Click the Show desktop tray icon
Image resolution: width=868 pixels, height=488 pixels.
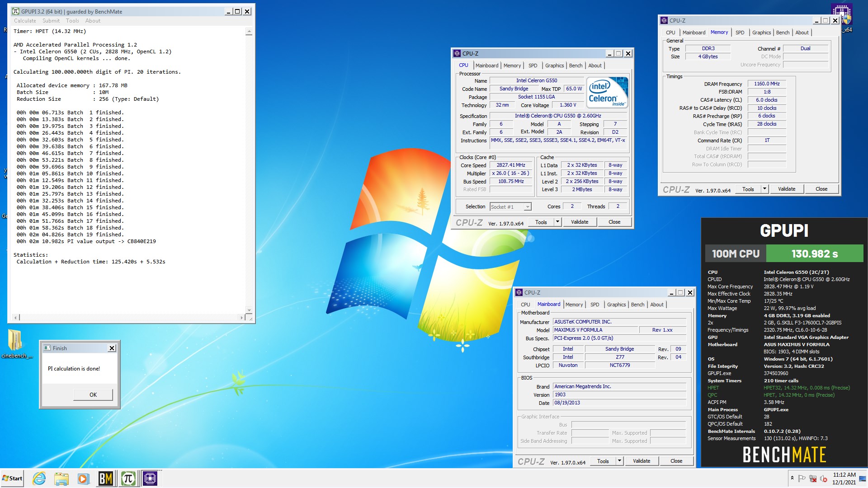863,478
